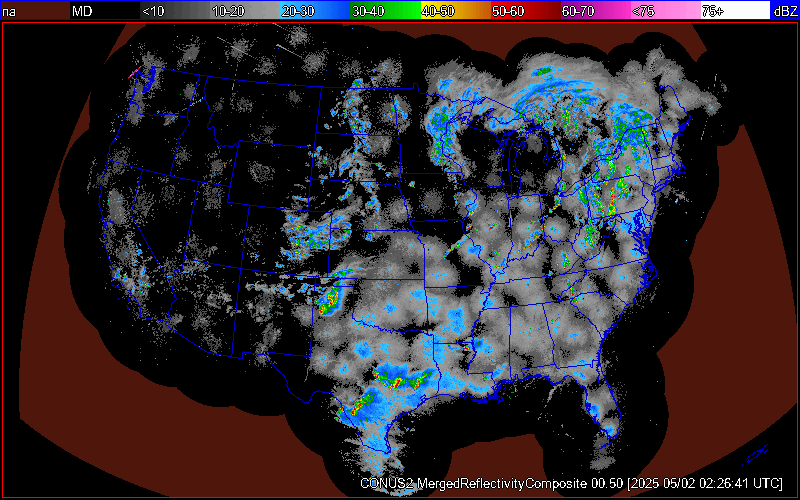The width and height of the screenshot is (800, 500).
Task: Click the '[2025 05/02 02:26:41 UTC]' timestamp
Action: 705,483
